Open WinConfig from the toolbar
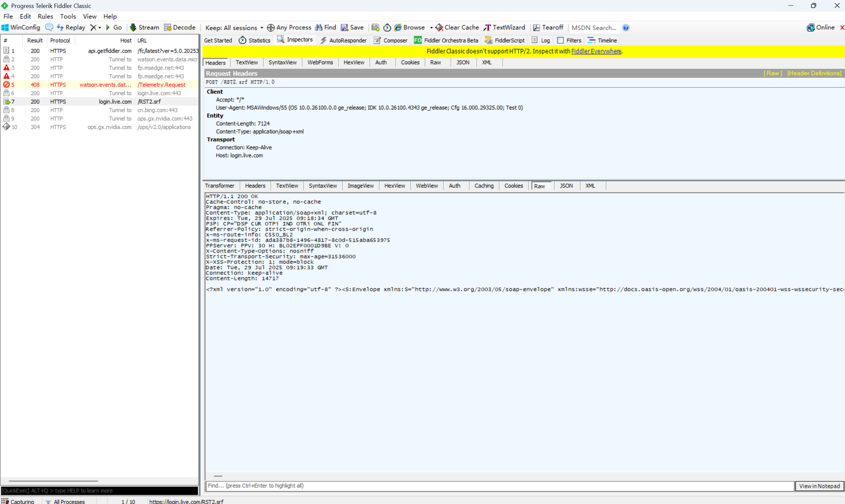This screenshot has width=845, height=504. [21, 28]
